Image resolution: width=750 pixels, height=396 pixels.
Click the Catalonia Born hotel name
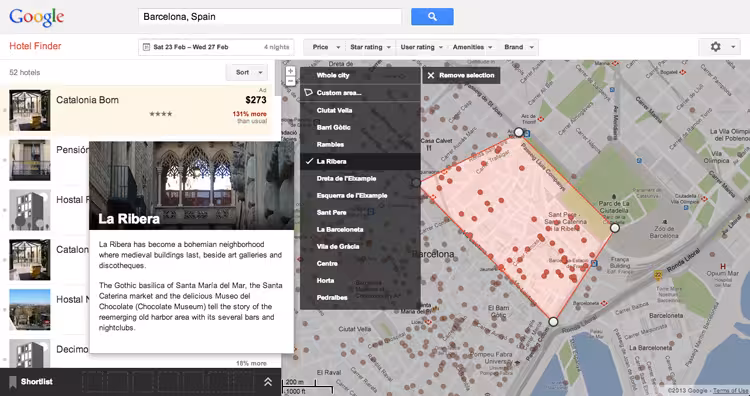[88, 100]
